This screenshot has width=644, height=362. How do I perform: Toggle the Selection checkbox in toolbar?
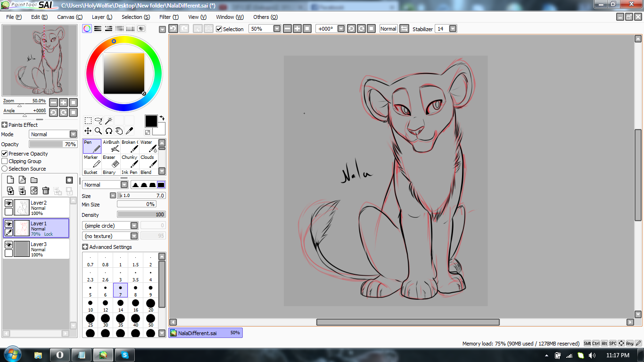pyautogui.click(x=219, y=29)
